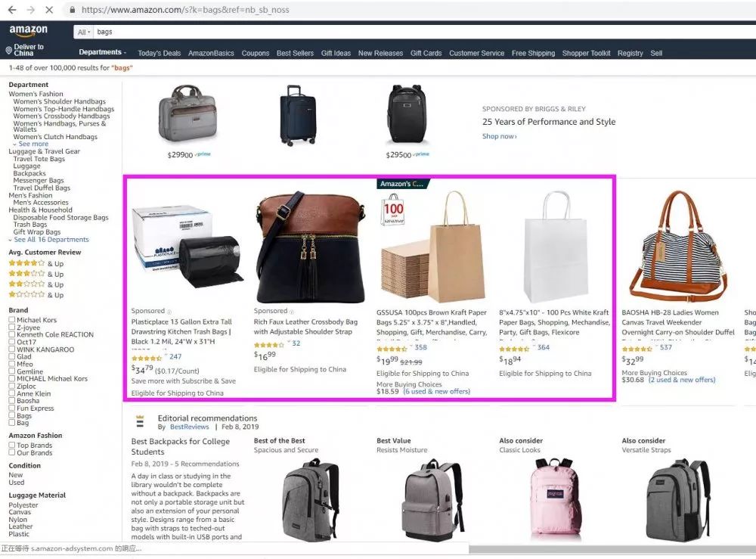756x559 pixels.
Task: Click the info icon next to Plasticplace Sponsored
Action: point(169,312)
